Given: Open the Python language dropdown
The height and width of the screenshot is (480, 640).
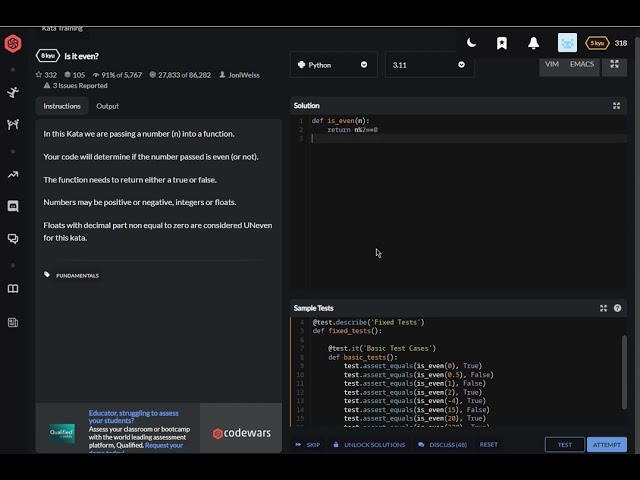Looking at the screenshot, I should [333, 65].
